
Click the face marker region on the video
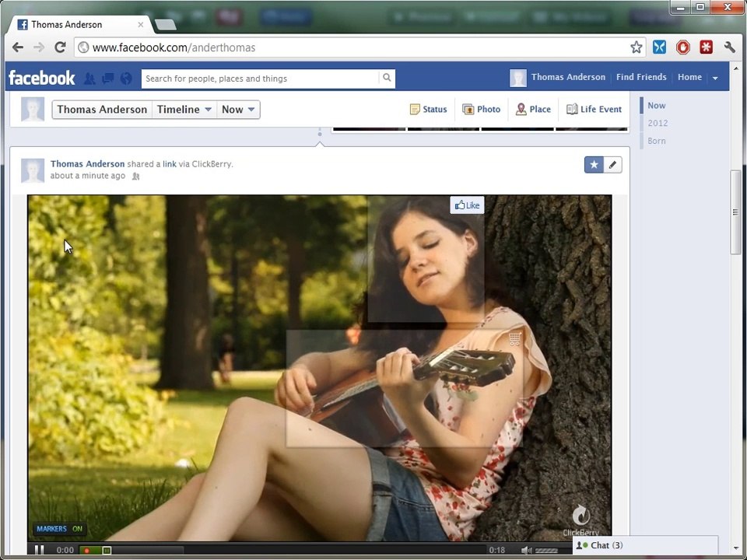pyautogui.click(x=426, y=260)
